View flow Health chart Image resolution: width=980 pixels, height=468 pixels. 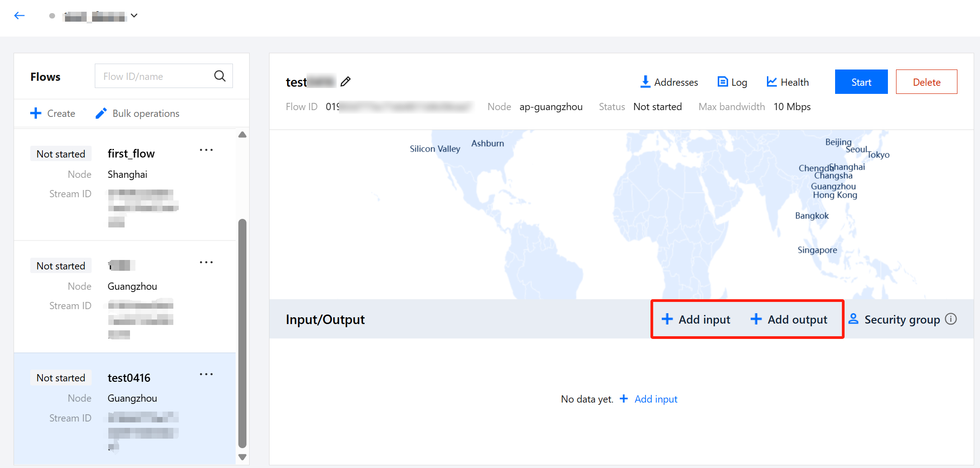[x=788, y=82]
